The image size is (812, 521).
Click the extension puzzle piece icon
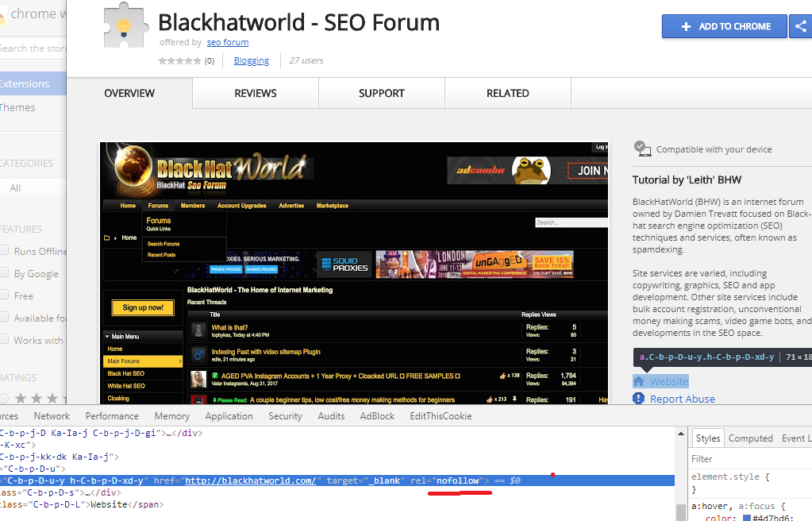pos(125,25)
